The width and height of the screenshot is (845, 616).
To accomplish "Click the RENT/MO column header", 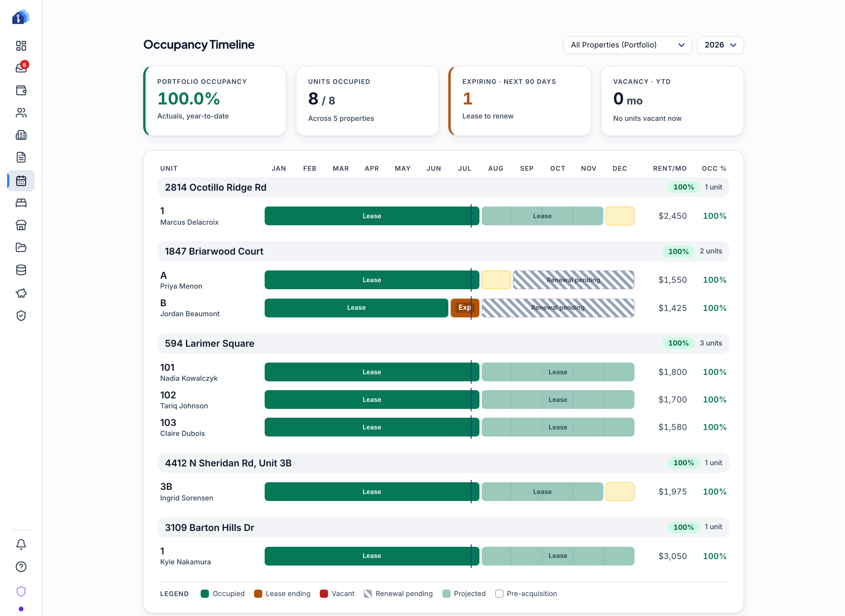I will tap(670, 169).
